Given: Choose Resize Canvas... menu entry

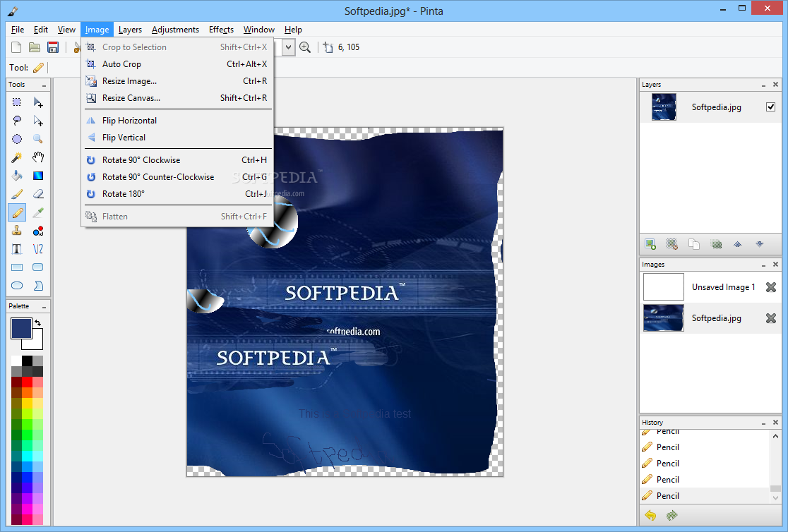Looking at the screenshot, I should (x=177, y=98).
